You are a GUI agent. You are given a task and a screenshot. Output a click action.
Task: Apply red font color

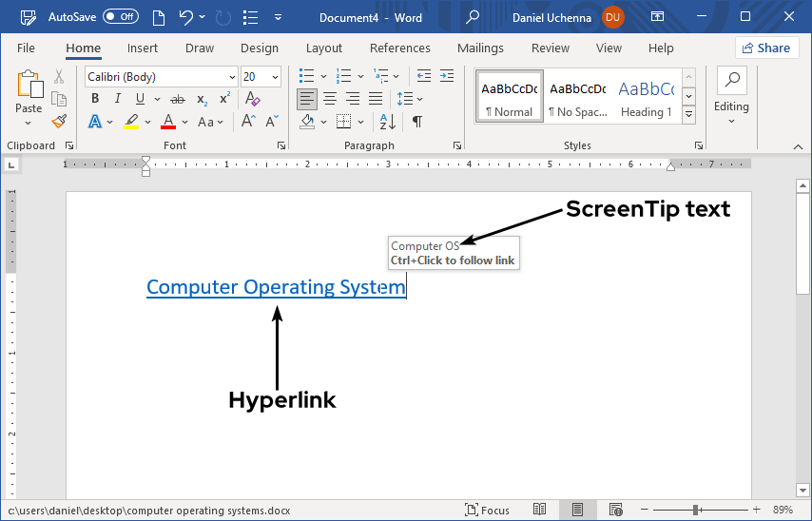pos(168,122)
